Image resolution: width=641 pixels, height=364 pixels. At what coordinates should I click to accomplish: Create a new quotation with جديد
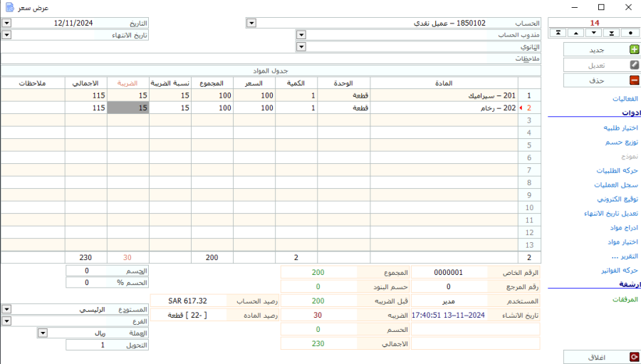tap(602, 49)
